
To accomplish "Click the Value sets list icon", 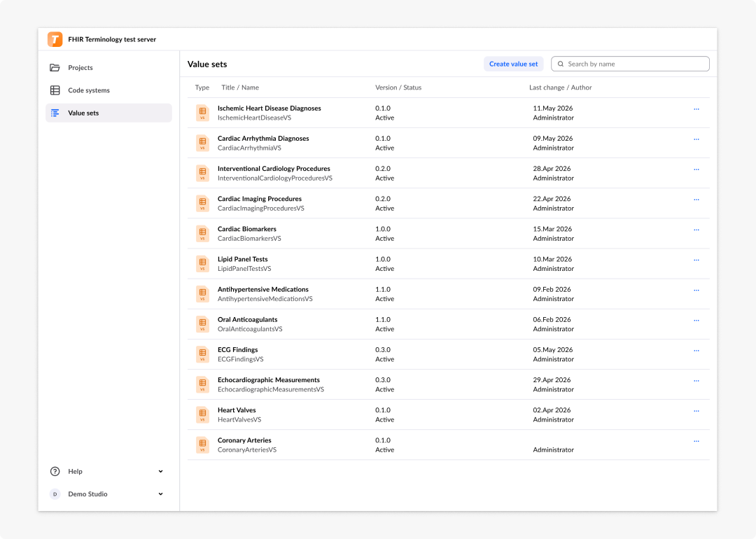I will click(x=55, y=113).
